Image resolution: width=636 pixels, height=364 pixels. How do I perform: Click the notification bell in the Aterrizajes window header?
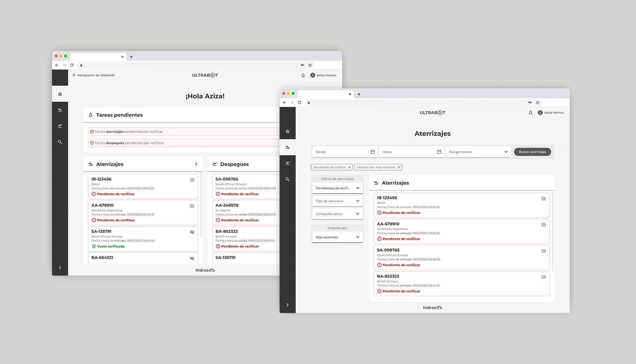tap(530, 113)
